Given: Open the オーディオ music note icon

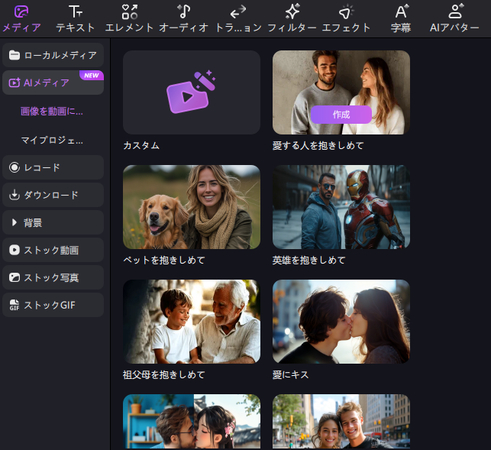Looking at the screenshot, I should (x=184, y=11).
